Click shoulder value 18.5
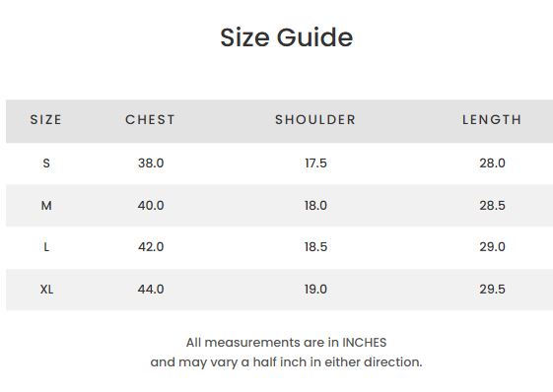Image resolution: width=553 pixels, height=392 pixels. point(315,247)
